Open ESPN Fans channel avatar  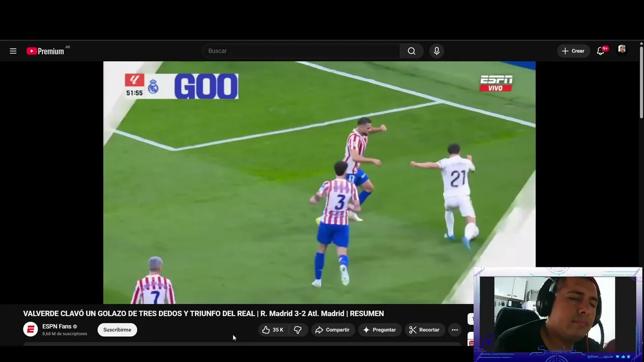(x=31, y=329)
